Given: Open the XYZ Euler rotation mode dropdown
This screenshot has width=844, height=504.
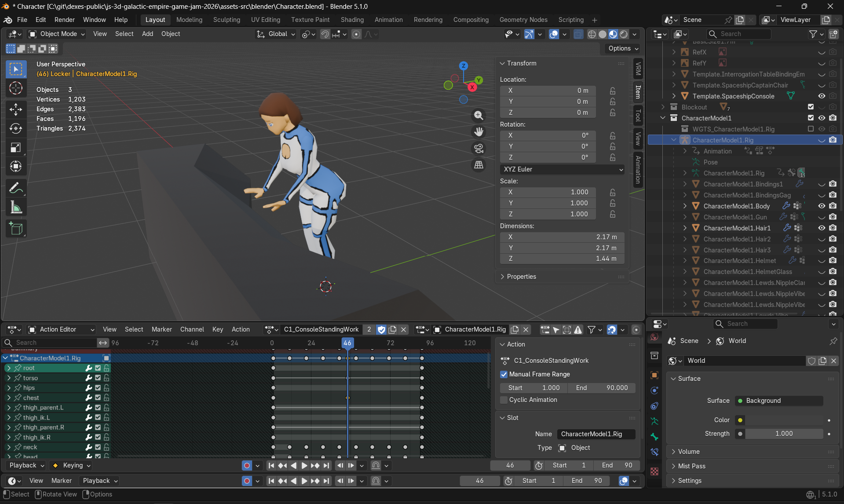Looking at the screenshot, I should pyautogui.click(x=562, y=169).
